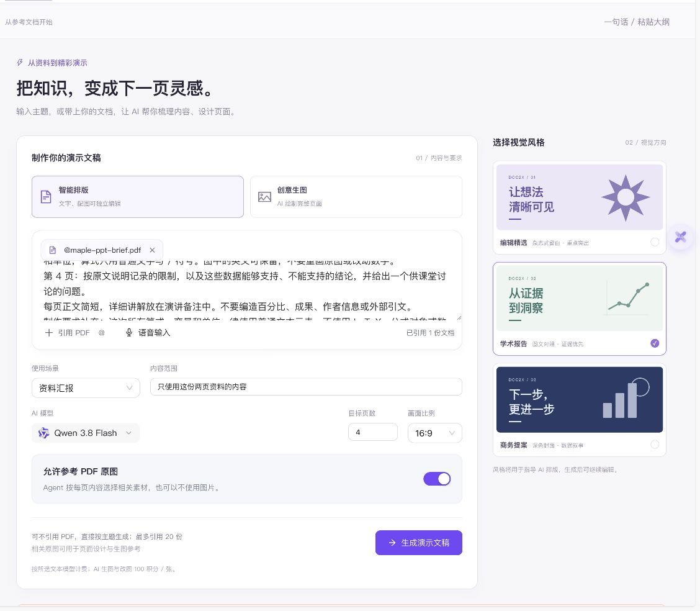Viewport: 700px width, 611px height.
Task: Click inside the prompt text area
Action: pos(247,291)
